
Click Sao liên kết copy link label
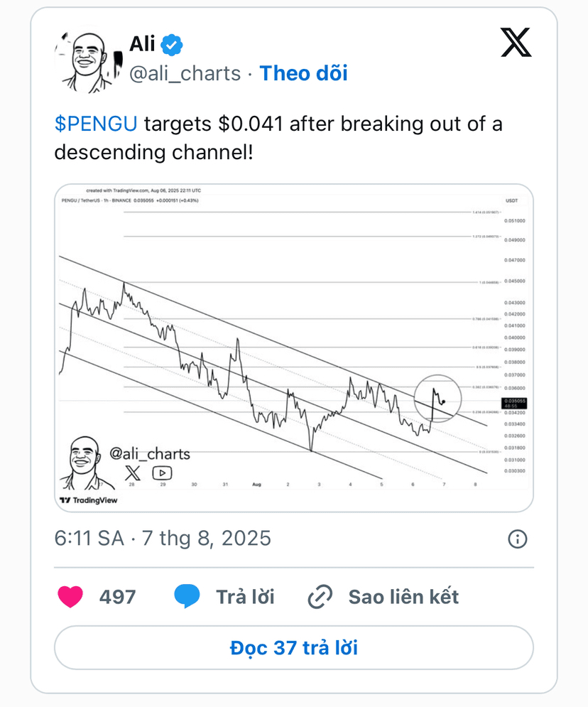point(403,597)
